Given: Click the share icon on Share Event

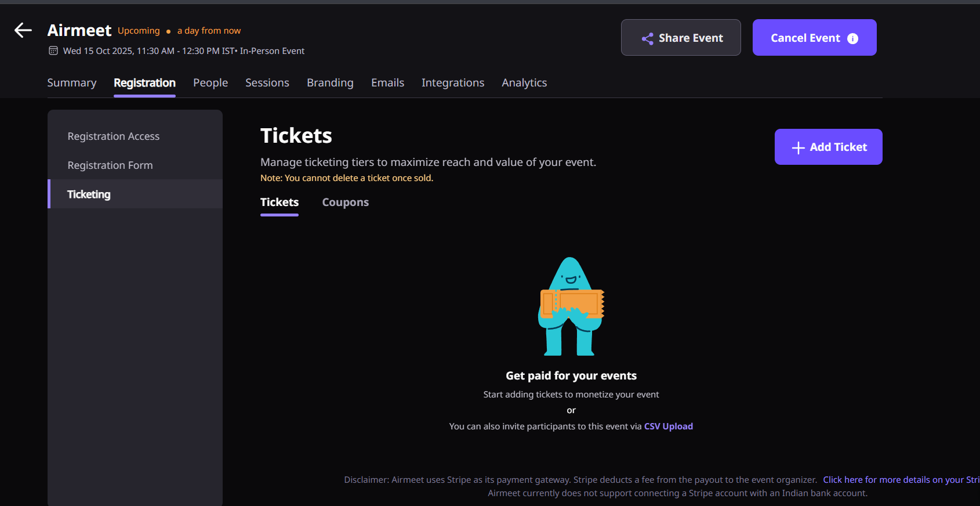Looking at the screenshot, I should pyautogui.click(x=647, y=38).
